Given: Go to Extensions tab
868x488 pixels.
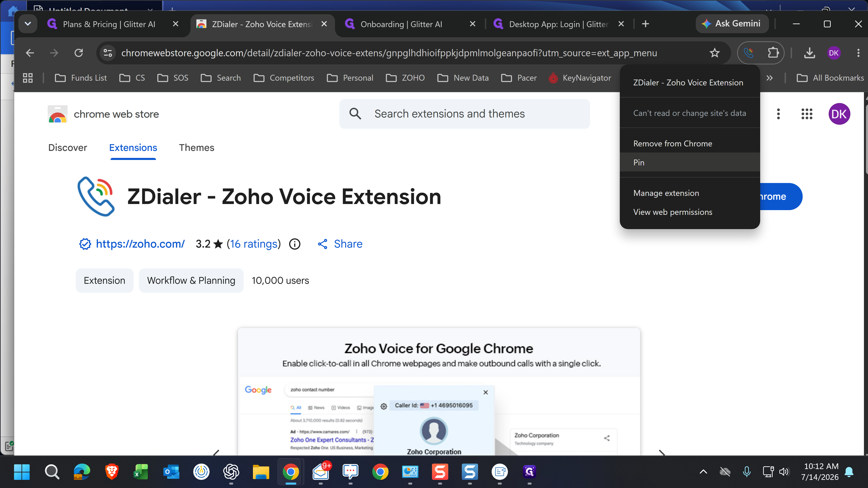Looking at the screenshot, I should click(x=133, y=148).
